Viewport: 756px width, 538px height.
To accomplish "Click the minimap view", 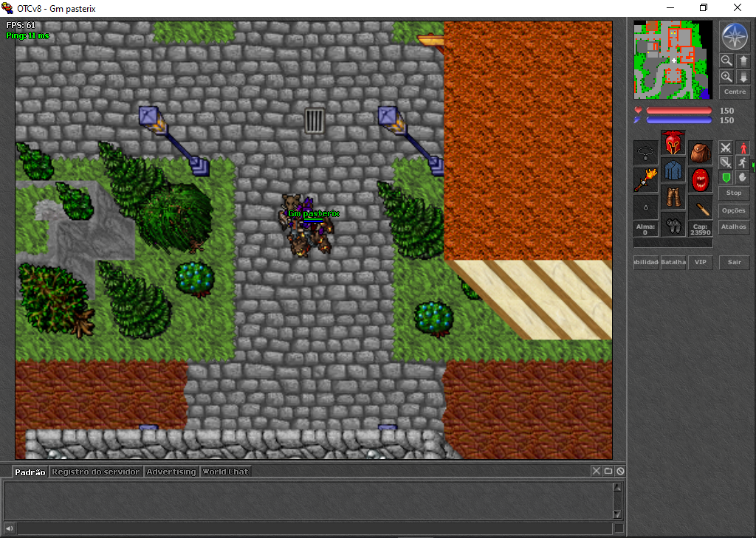I will click(673, 60).
